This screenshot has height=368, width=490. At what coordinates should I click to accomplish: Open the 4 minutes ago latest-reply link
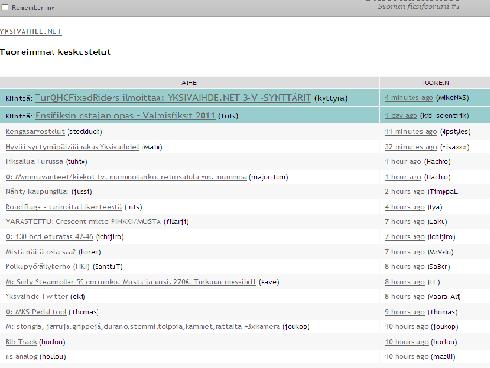[409, 98]
